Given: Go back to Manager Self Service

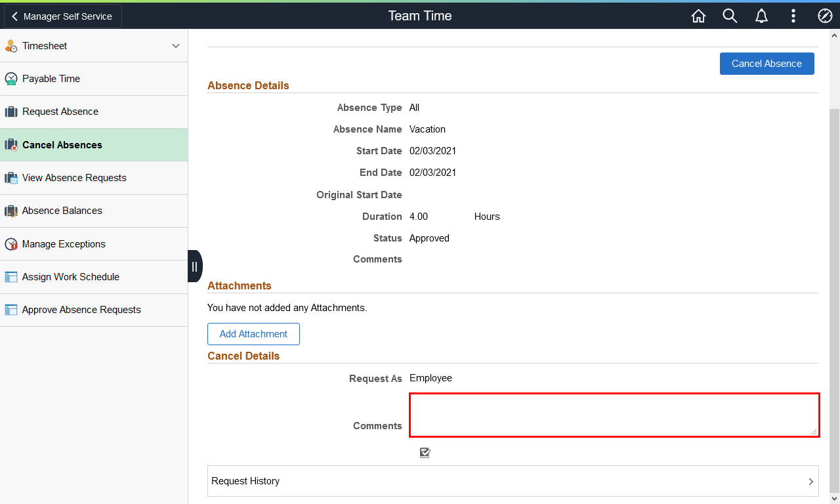Looking at the screenshot, I should click(63, 16).
